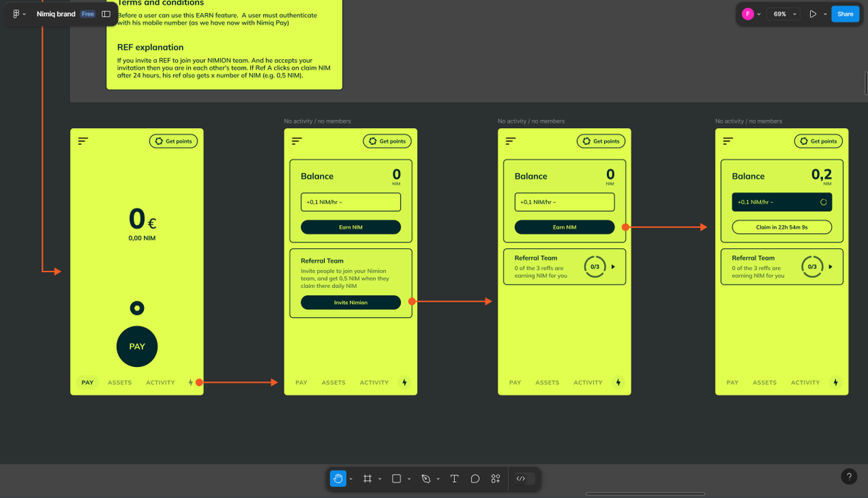This screenshot has width=868, height=498.
Task: Select PAY tab in the 0€ frame
Action: point(88,382)
